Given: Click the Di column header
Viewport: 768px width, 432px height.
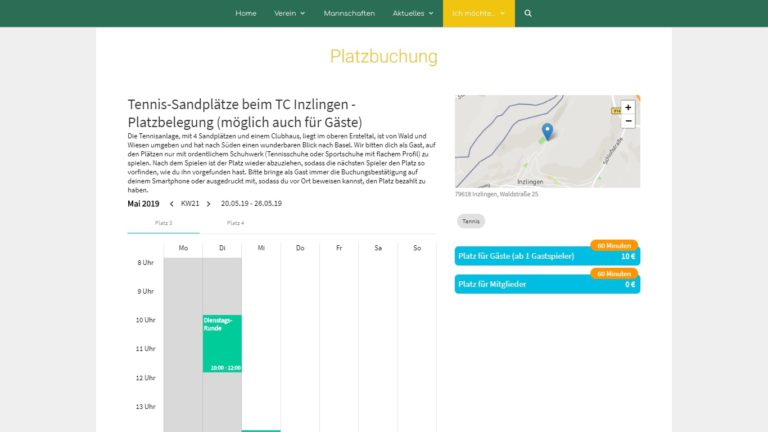Looking at the screenshot, I should (x=222, y=248).
